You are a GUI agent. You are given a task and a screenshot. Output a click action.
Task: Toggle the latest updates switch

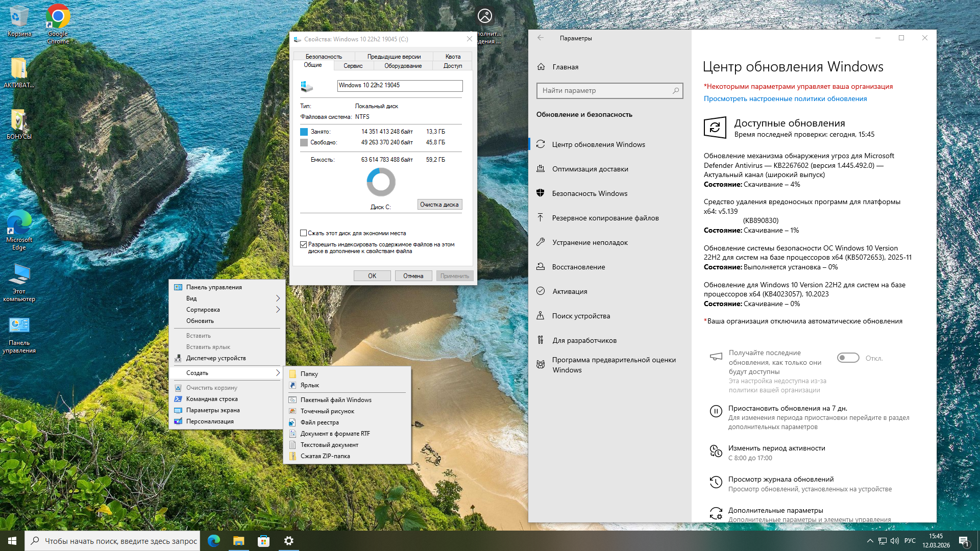coord(848,358)
